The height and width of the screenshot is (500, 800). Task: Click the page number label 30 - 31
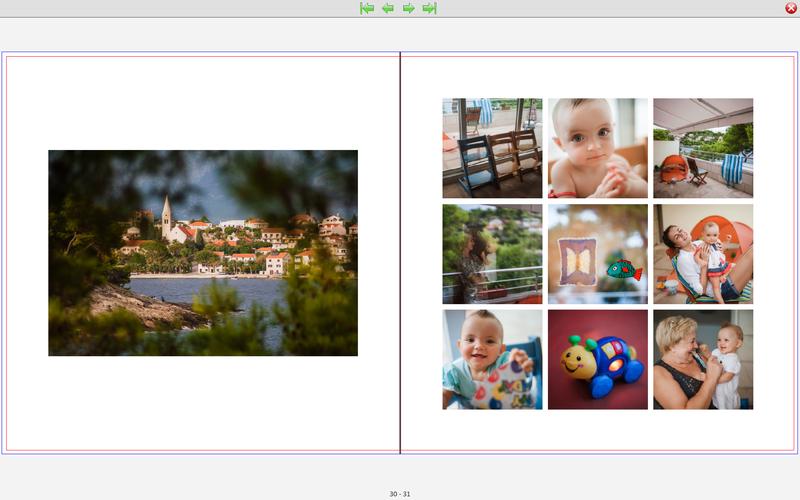coord(400,494)
